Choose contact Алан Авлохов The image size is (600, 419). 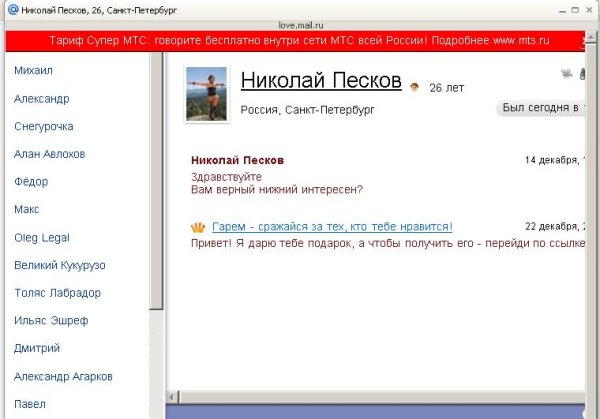click(x=50, y=155)
